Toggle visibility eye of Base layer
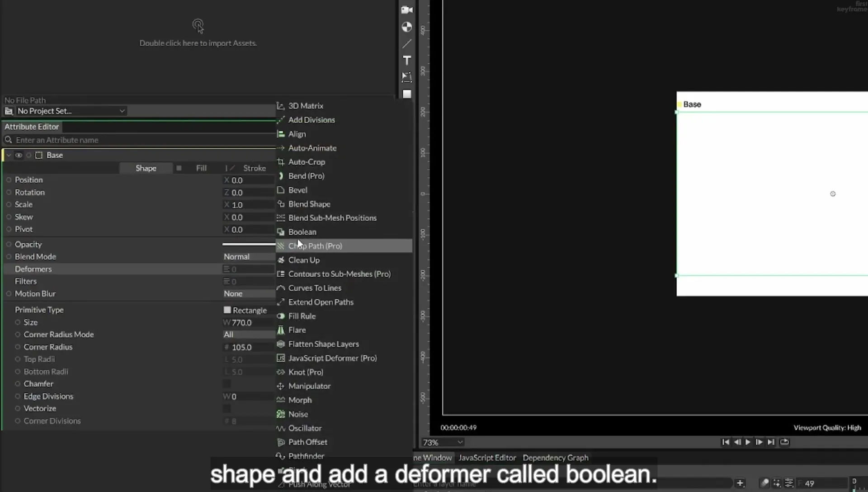Viewport: 868px width, 492px height. [x=19, y=155]
